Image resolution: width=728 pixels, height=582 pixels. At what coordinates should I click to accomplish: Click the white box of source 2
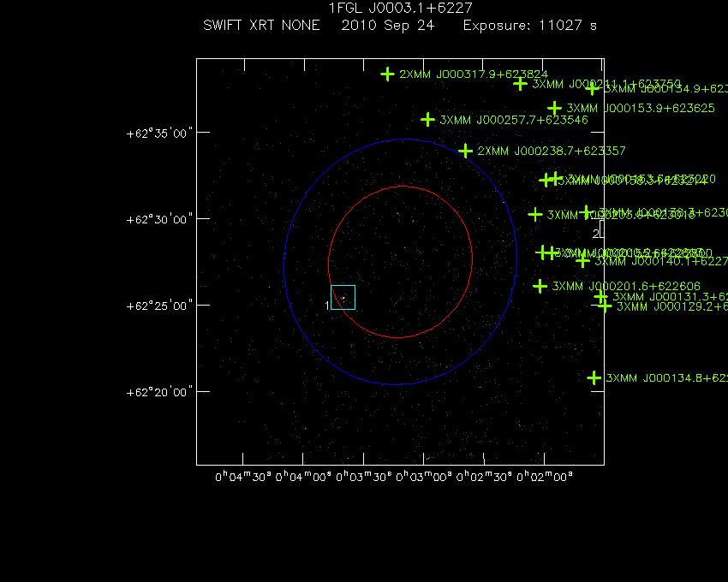(602, 229)
